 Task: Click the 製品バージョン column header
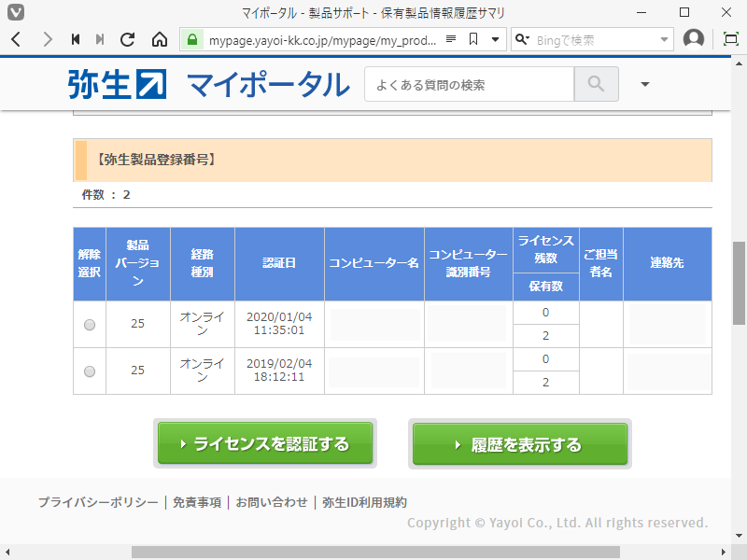(137, 264)
